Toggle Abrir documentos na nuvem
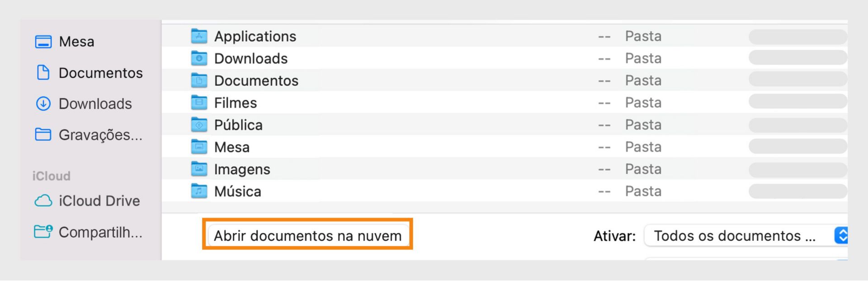 point(307,235)
